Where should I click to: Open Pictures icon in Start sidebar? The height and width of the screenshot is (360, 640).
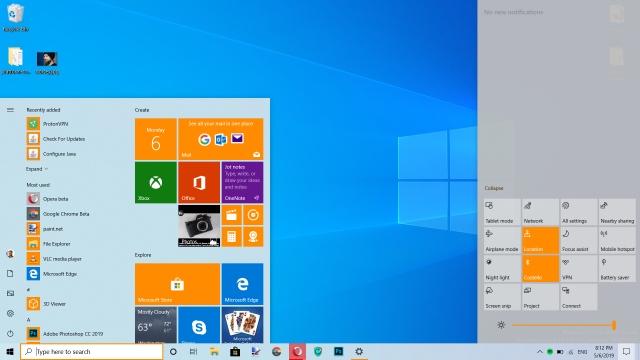coord(10,293)
